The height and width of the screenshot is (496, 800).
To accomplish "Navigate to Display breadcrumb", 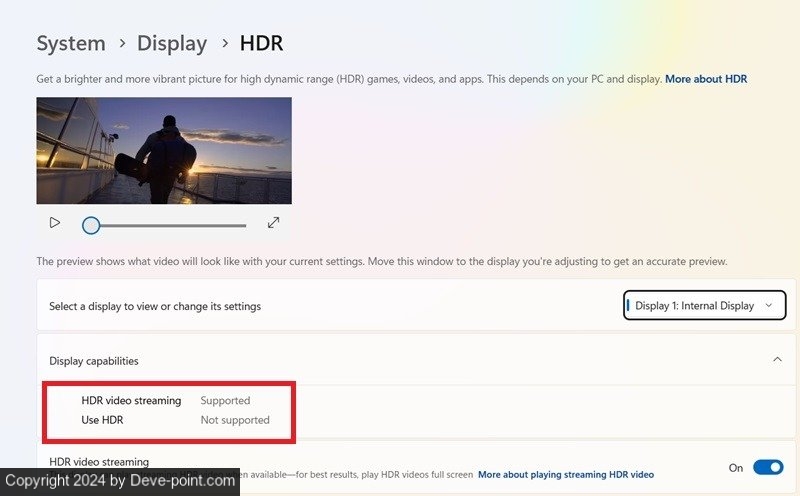I will click(x=172, y=43).
